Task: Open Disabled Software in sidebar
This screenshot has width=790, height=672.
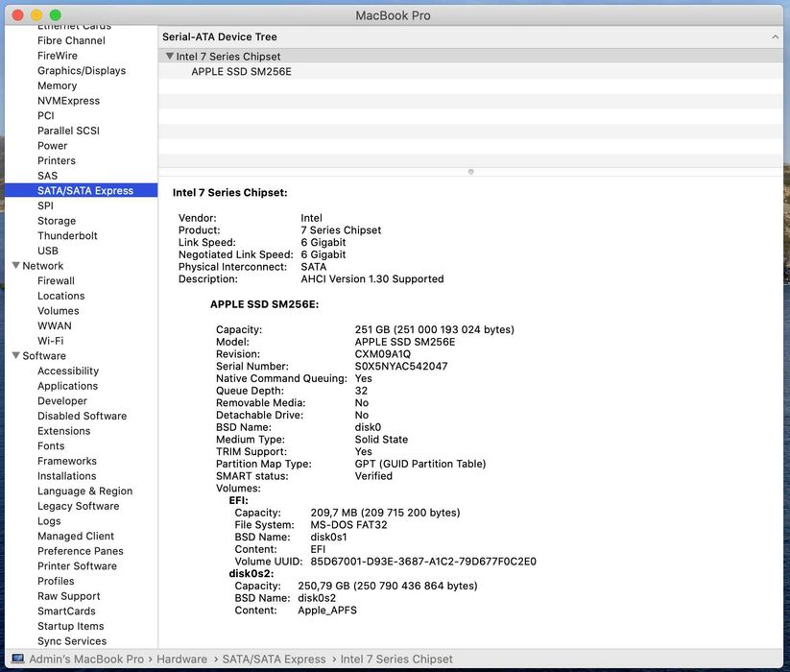Action: (x=83, y=416)
